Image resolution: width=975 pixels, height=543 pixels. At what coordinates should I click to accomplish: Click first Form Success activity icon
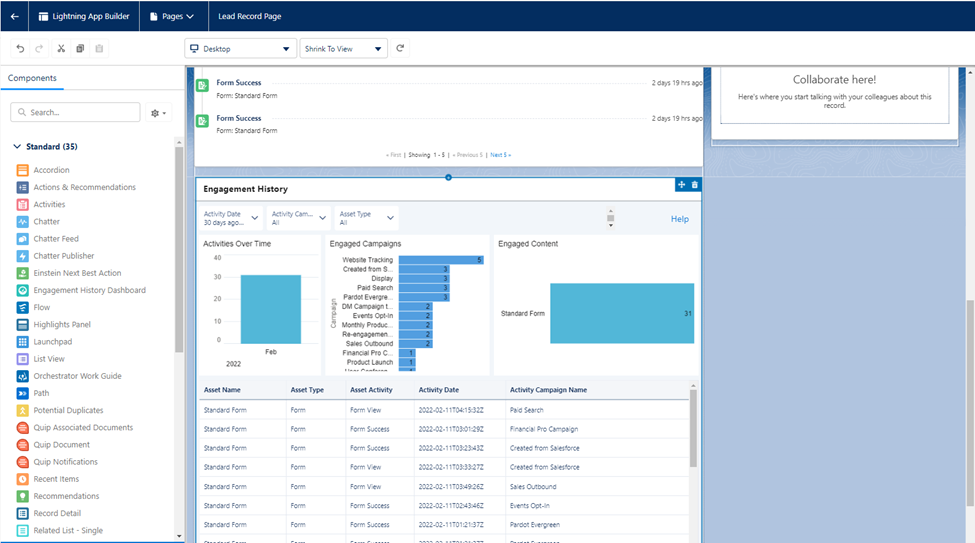[202, 86]
